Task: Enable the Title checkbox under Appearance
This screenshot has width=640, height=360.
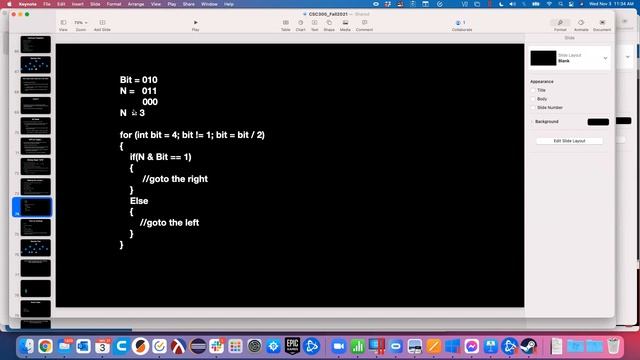Action: 533,90
